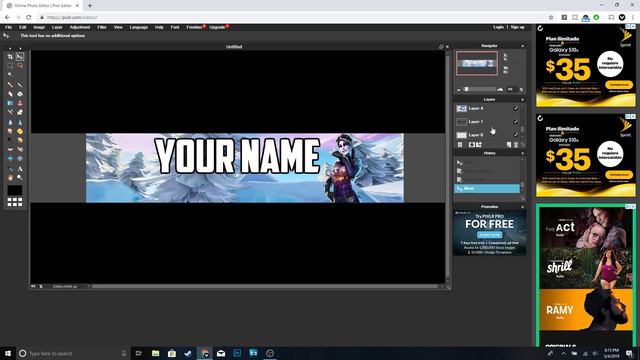
Task: Select the Sharpen tool
Action: pyautogui.click(x=20, y=122)
